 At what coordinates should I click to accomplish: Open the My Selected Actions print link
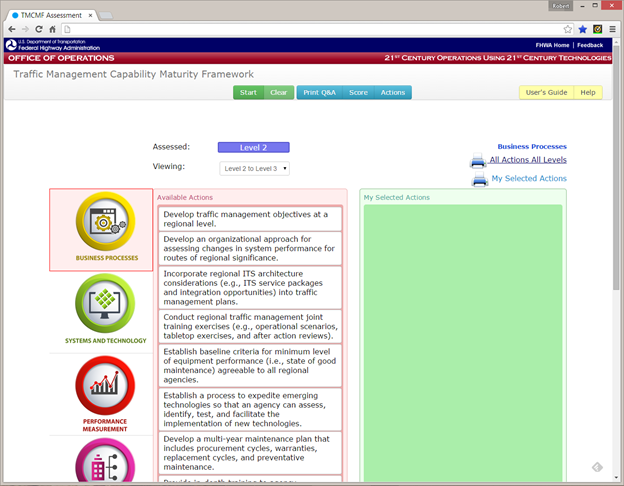pyautogui.click(x=529, y=178)
